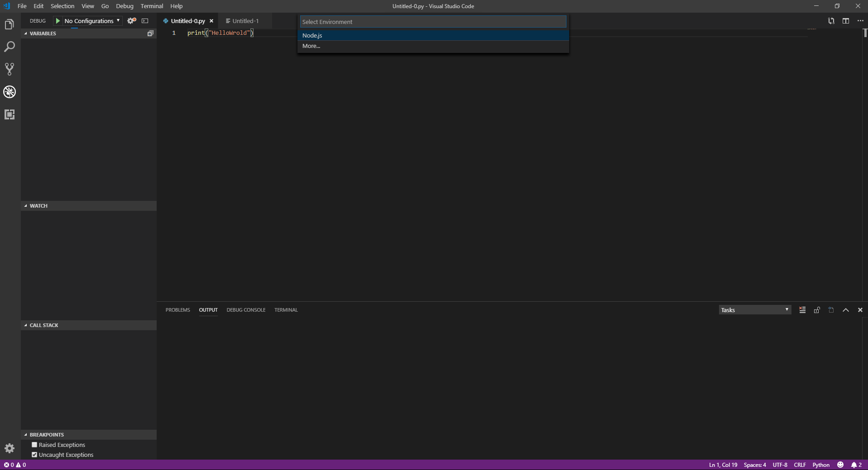868x470 pixels.
Task: Open output log file icon
Action: pyautogui.click(x=831, y=310)
